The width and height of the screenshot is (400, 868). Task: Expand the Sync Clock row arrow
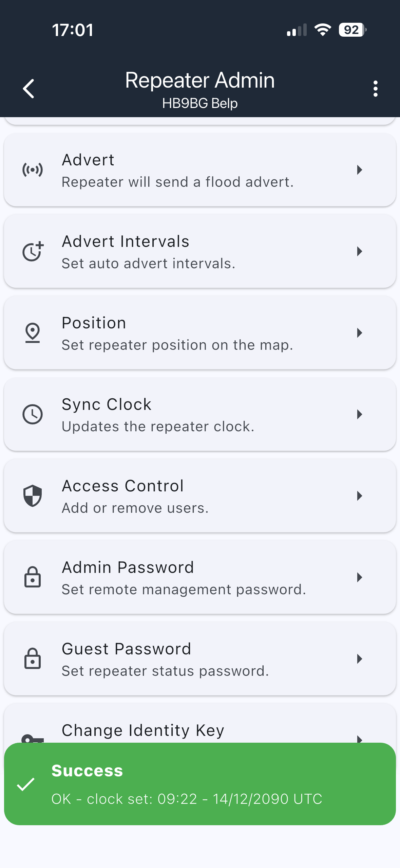tap(359, 414)
